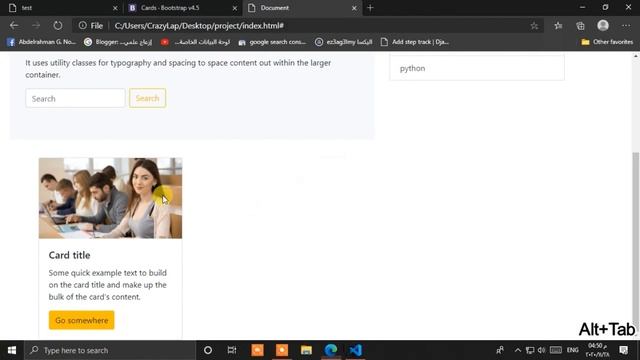Open the taskbar clock and date
640x360 pixels.
[598, 350]
